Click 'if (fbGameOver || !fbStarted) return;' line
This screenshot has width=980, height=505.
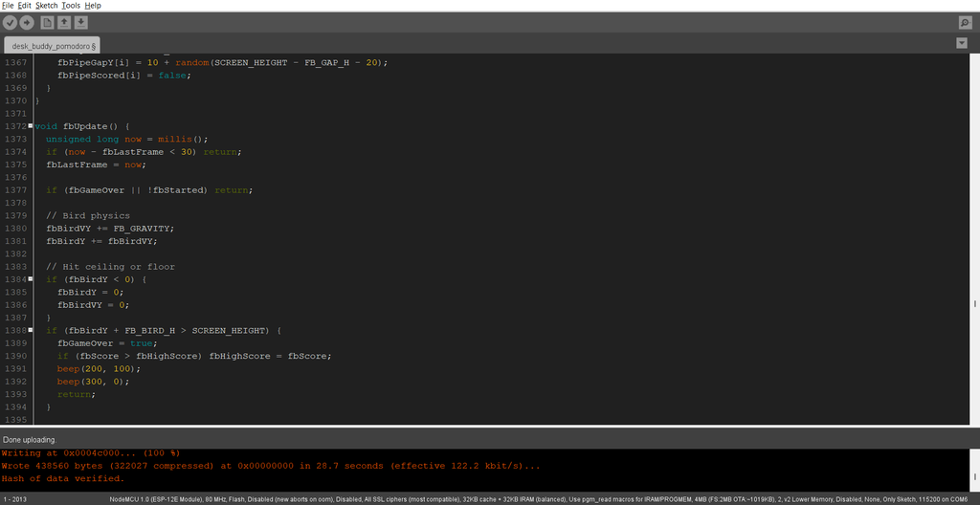149,190
